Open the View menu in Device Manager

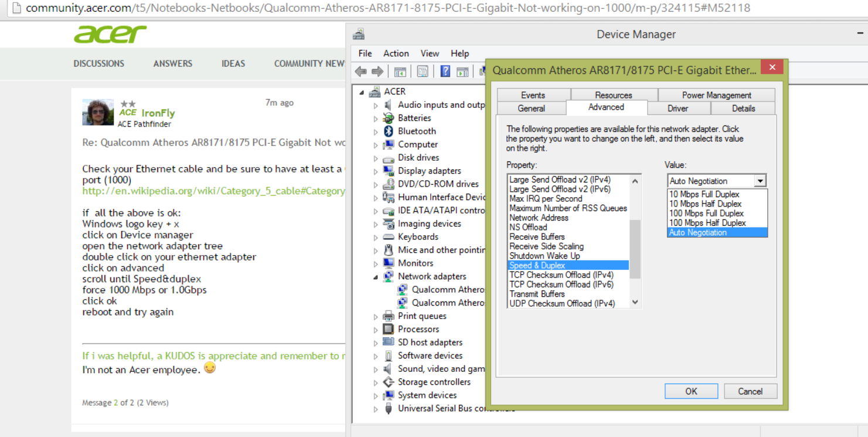[x=430, y=53]
